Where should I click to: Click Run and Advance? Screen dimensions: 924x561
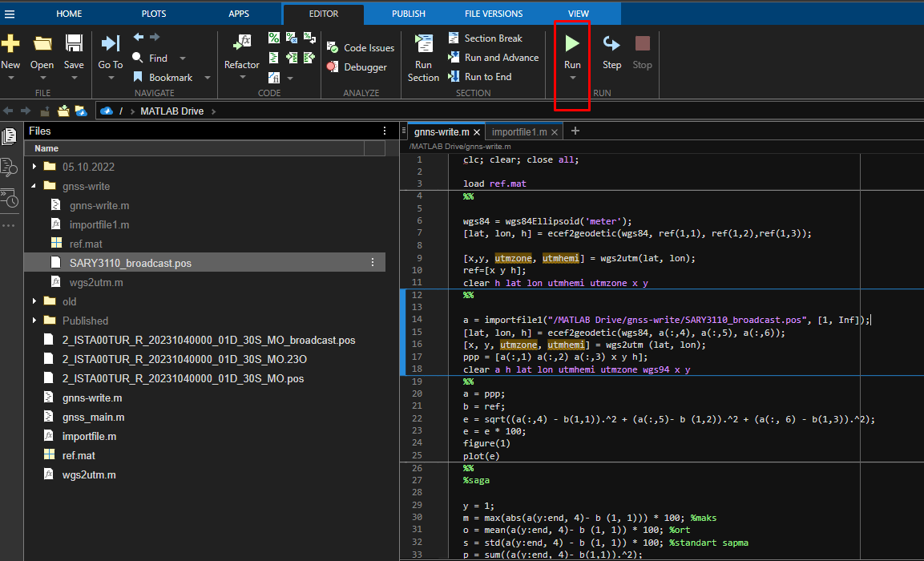[x=493, y=57]
